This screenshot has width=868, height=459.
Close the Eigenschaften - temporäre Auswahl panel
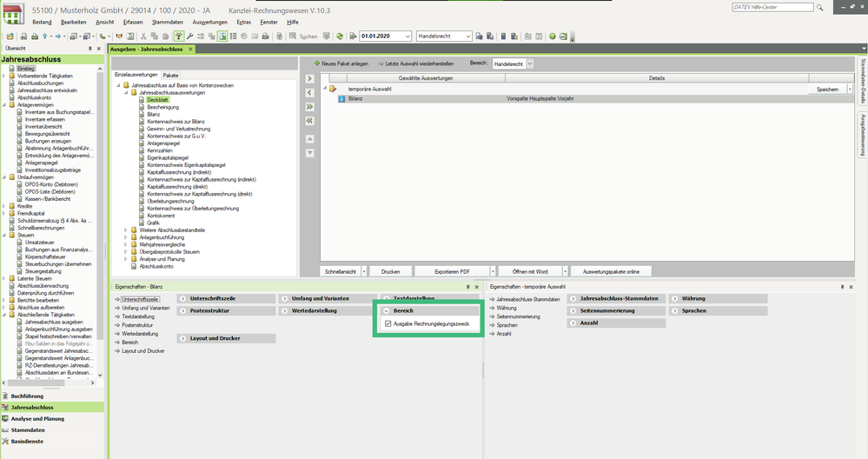[x=851, y=287]
